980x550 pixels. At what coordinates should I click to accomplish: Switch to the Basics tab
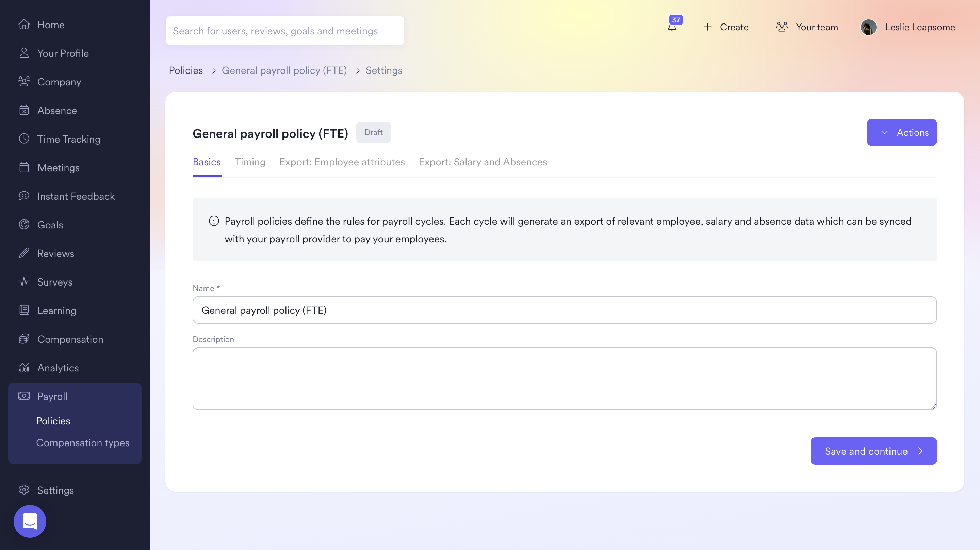click(207, 162)
